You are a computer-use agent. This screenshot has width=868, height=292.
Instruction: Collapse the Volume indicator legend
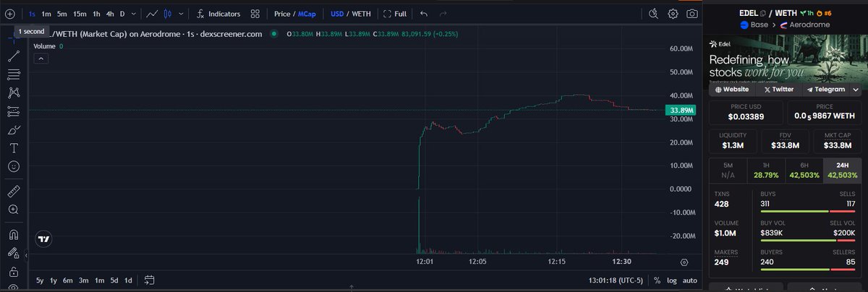point(41,59)
